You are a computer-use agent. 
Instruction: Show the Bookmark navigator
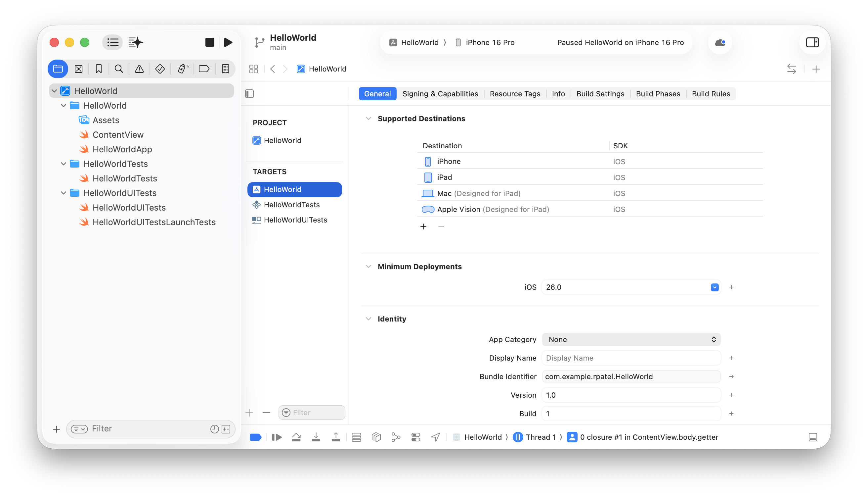98,69
